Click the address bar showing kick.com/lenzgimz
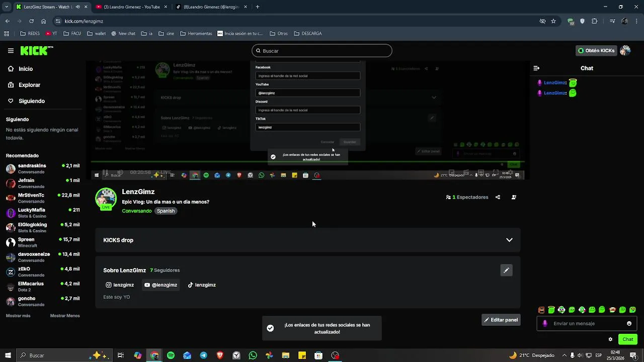 click(297, 21)
